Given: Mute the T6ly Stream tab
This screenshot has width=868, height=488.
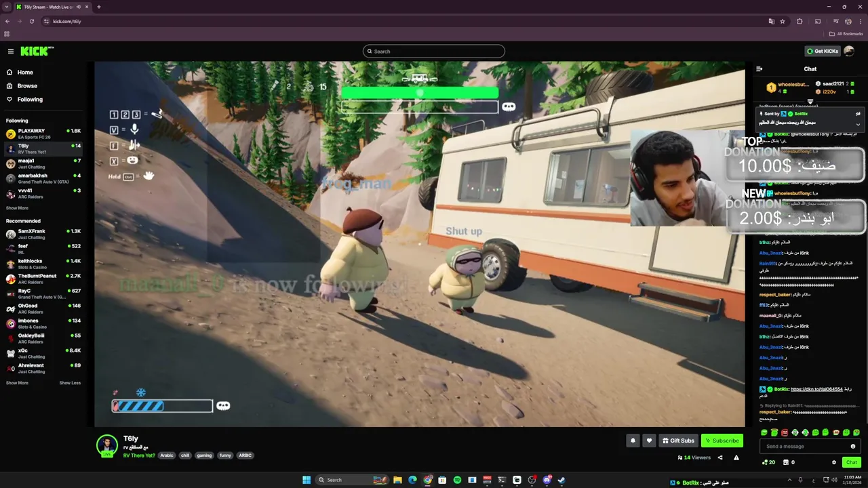Looking at the screenshot, I should pyautogui.click(x=79, y=7).
